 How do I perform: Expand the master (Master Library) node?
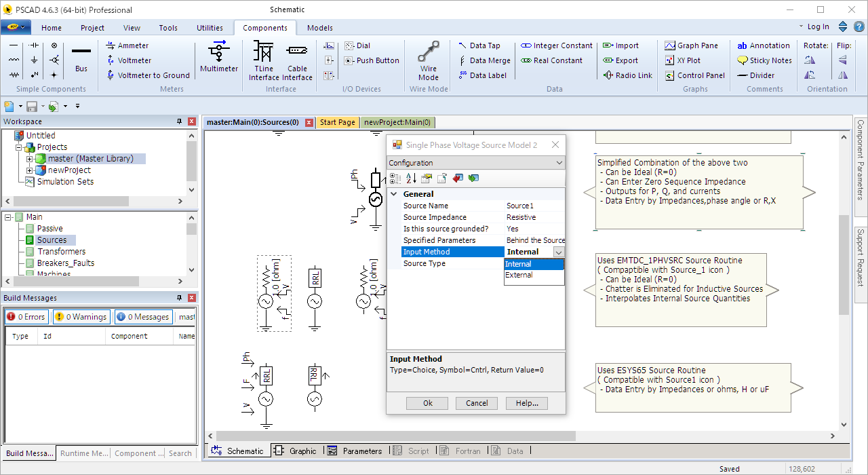tap(29, 159)
